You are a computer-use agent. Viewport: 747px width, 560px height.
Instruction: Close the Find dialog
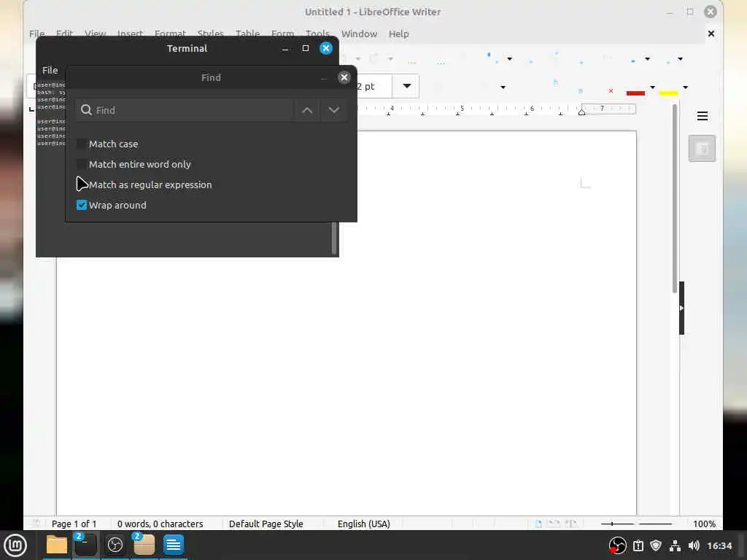coord(344,77)
